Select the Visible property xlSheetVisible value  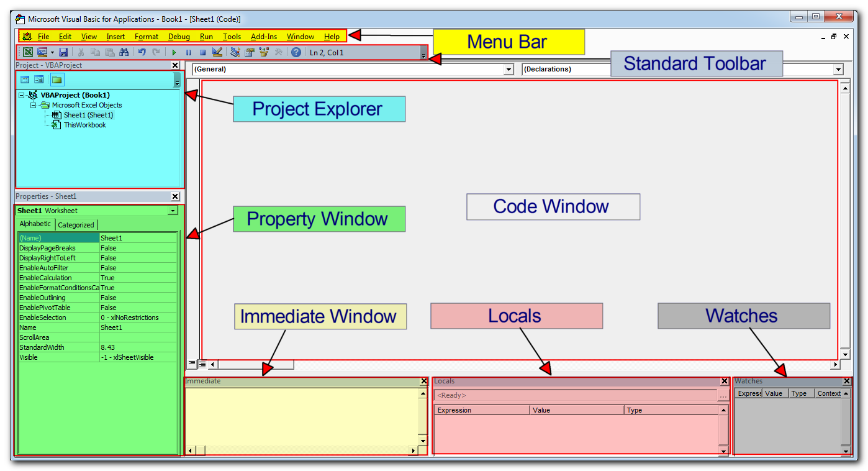coord(138,357)
